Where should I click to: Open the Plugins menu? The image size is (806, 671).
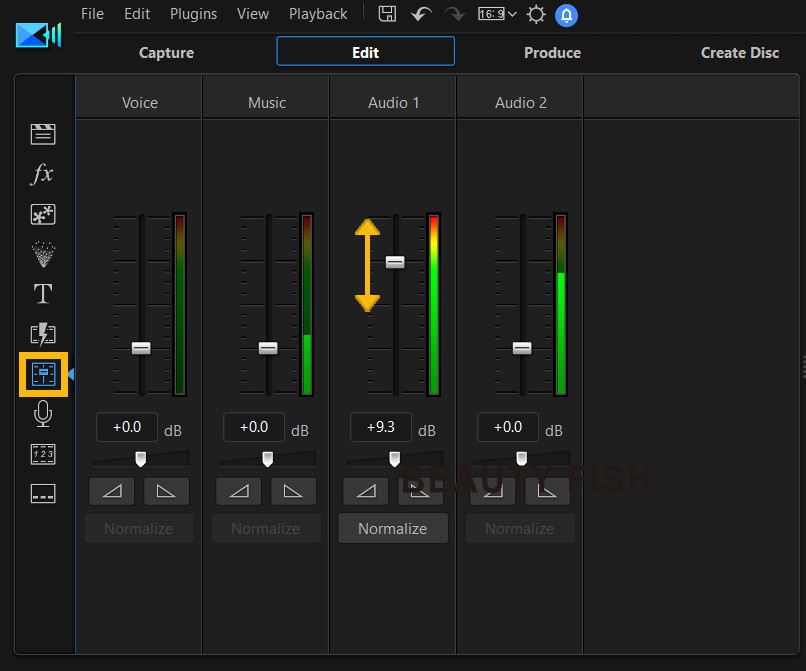(193, 14)
